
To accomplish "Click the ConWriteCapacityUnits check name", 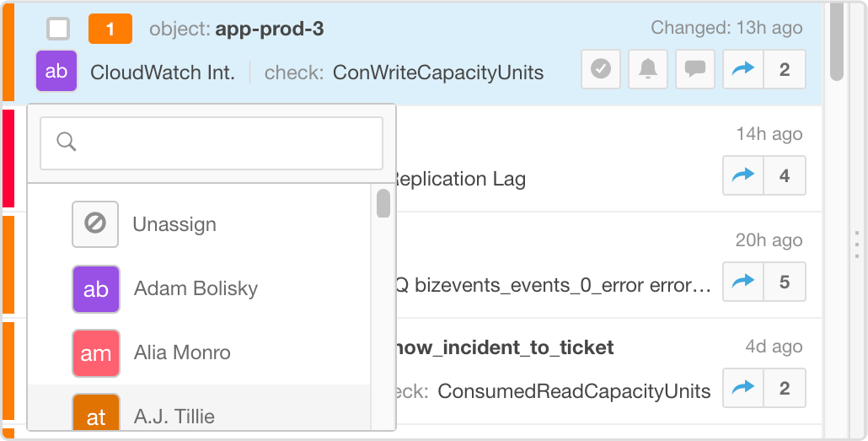I will 438,72.
